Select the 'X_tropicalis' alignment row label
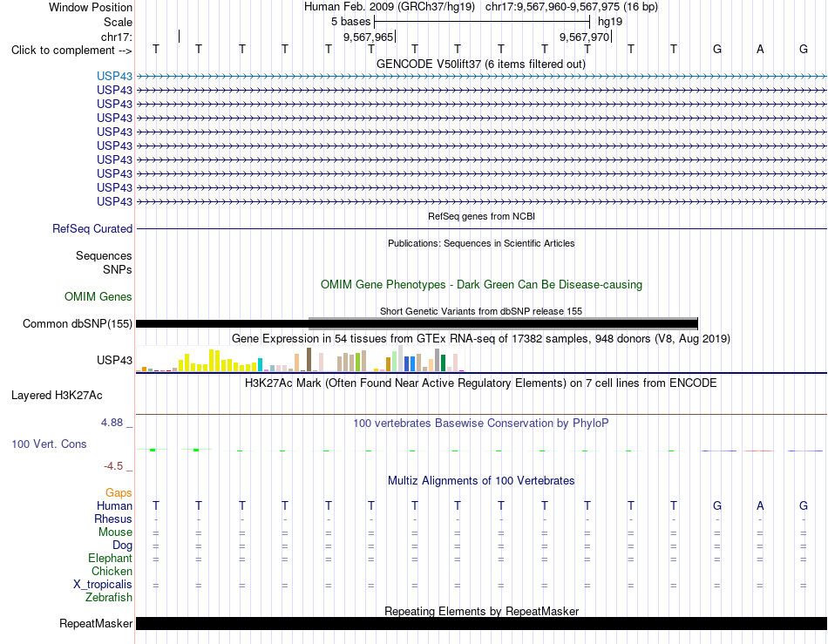 pyautogui.click(x=103, y=585)
